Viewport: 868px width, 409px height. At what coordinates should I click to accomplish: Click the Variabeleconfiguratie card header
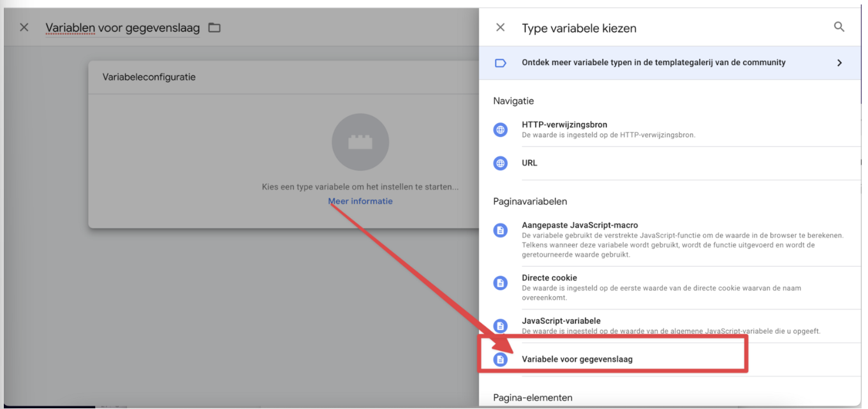[x=149, y=77]
